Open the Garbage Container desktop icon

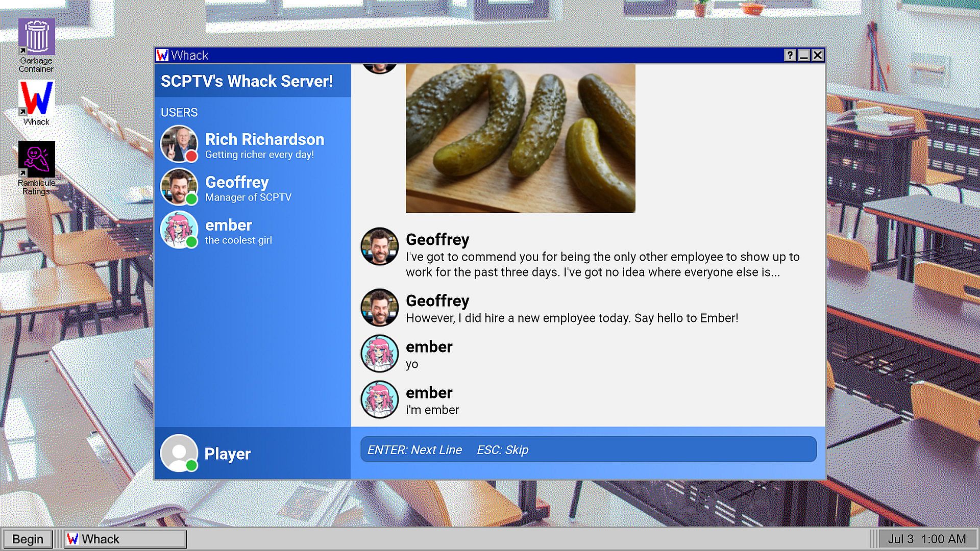[x=36, y=37]
